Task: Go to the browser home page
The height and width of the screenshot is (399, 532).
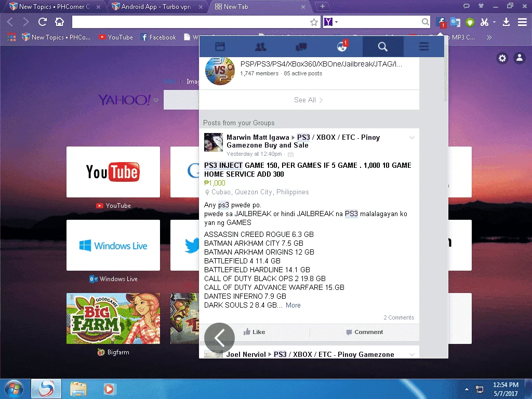Action: [59, 22]
